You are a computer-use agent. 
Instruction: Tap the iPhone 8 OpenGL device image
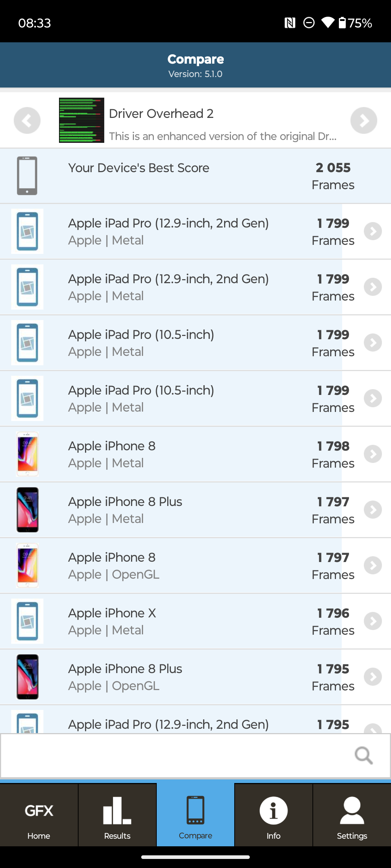coord(27,565)
